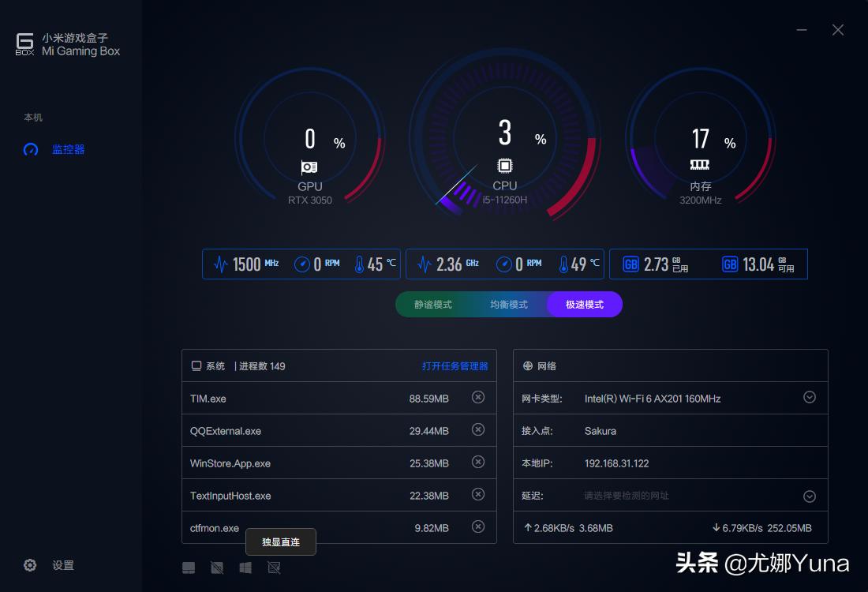Click the GPU fan RPM icon
The height and width of the screenshot is (592, 868).
pyautogui.click(x=301, y=264)
